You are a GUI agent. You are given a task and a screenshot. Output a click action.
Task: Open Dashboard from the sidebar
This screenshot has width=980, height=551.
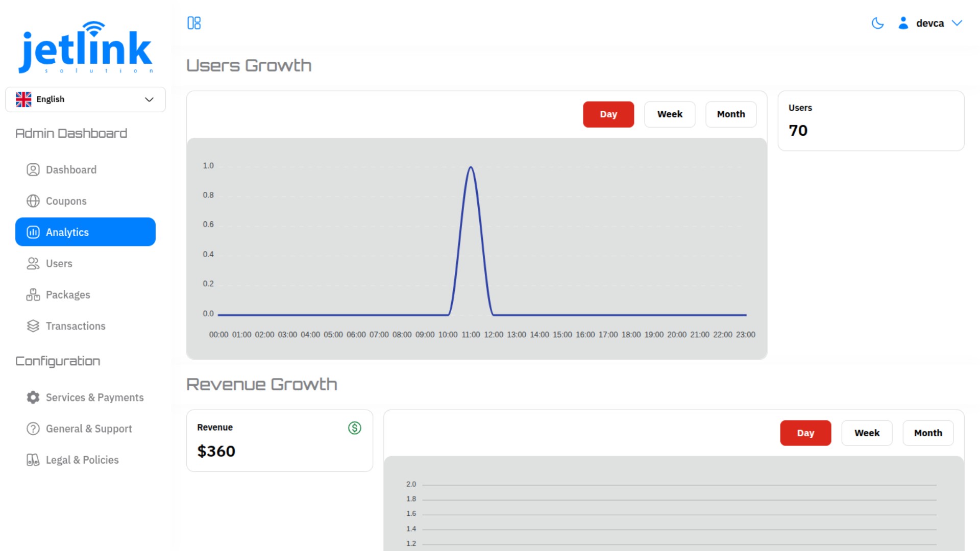[71, 170]
